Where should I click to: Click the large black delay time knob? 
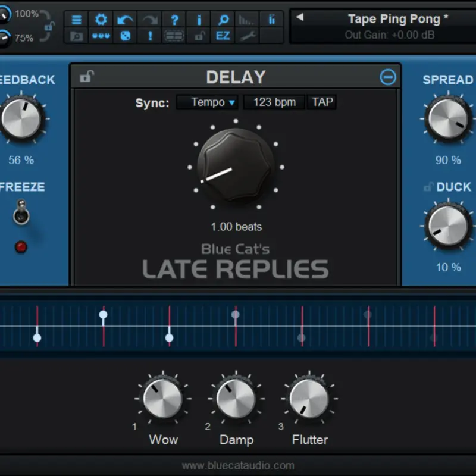point(236,165)
